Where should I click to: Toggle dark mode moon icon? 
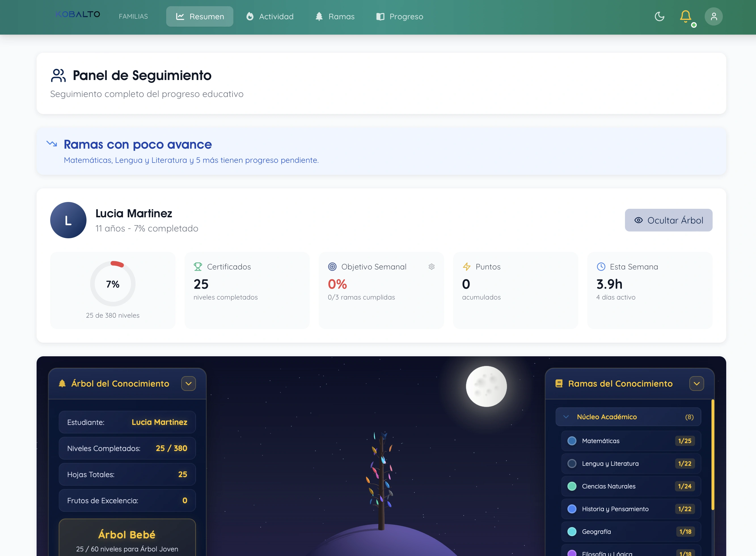point(659,16)
